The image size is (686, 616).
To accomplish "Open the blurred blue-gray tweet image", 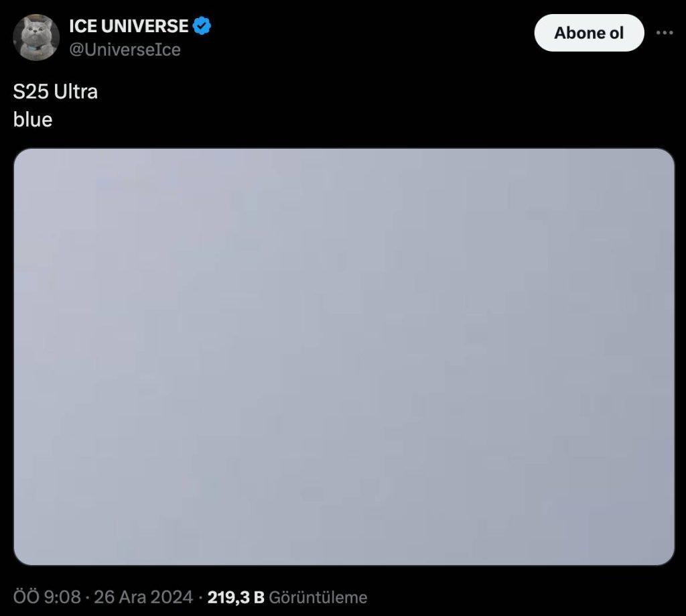I will click(344, 357).
